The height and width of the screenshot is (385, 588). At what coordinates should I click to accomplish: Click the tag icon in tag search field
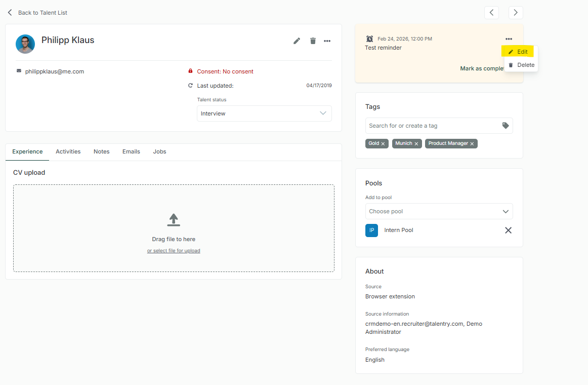point(505,126)
